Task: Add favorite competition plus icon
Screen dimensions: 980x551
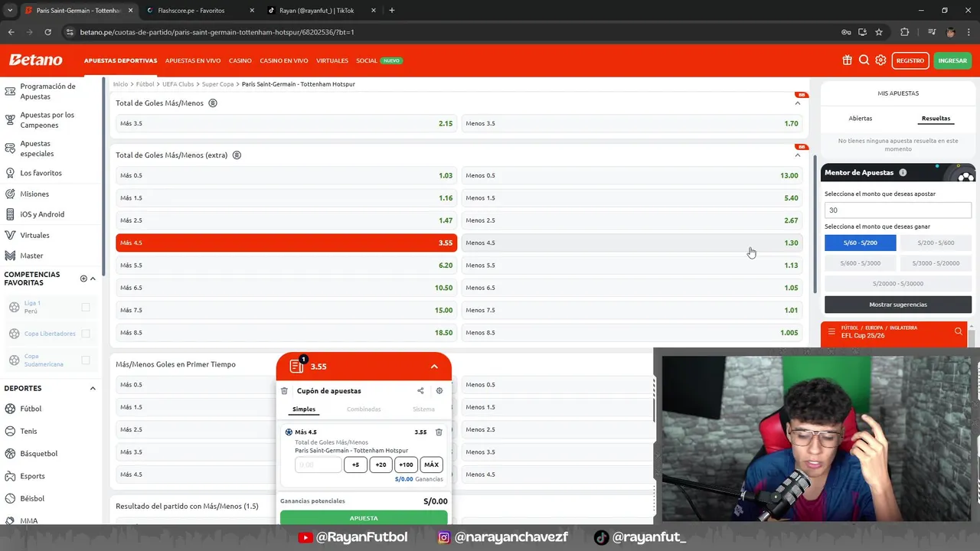Action: [x=83, y=279]
